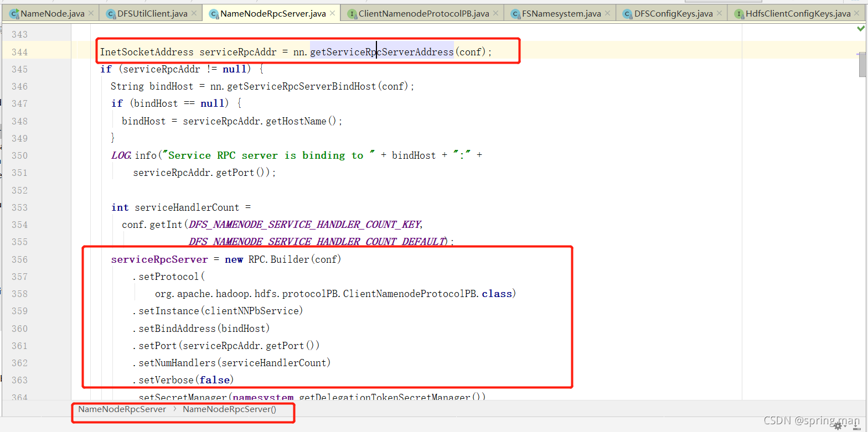Click the DFSConfigKeys.java class file icon
The image size is (868, 432).
[x=627, y=13]
